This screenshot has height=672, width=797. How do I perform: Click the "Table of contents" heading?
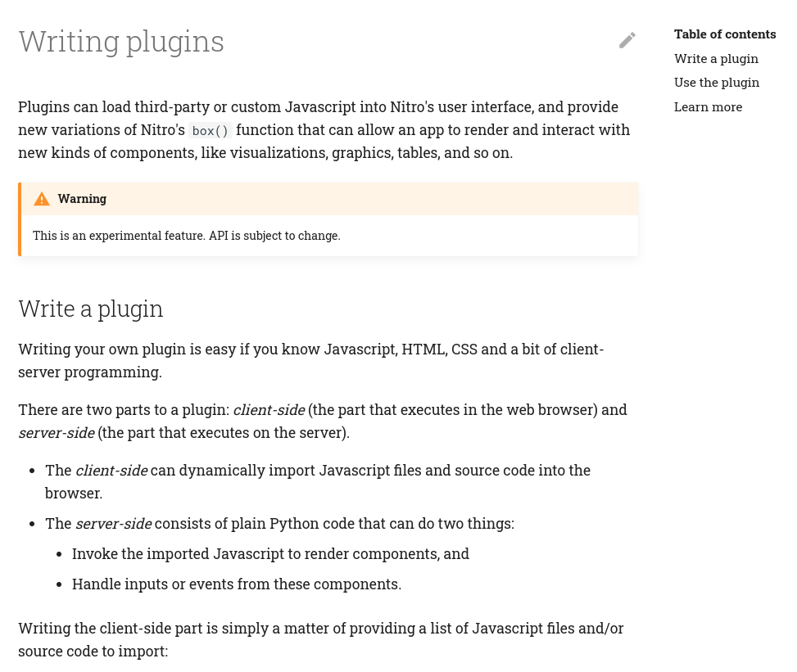(x=725, y=34)
